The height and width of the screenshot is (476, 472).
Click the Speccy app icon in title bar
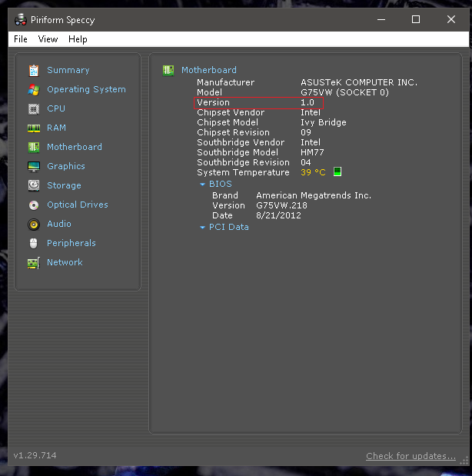click(x=21, y=20)
